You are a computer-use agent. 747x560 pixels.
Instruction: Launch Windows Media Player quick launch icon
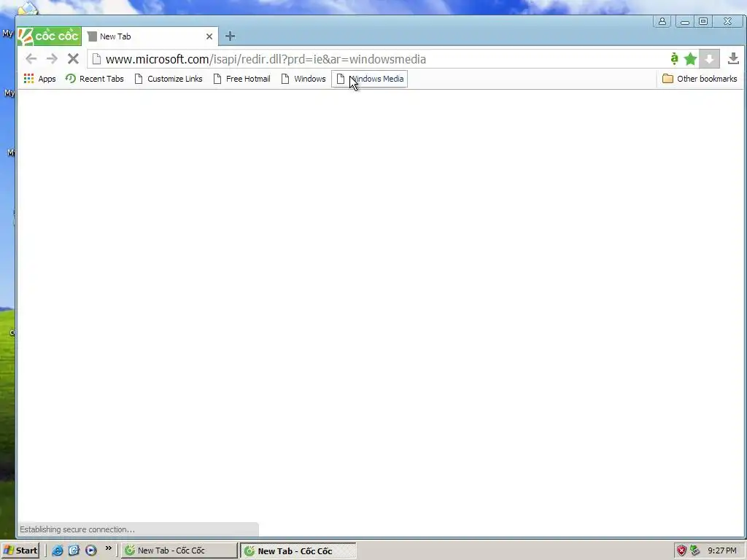[x=91, y=551]
